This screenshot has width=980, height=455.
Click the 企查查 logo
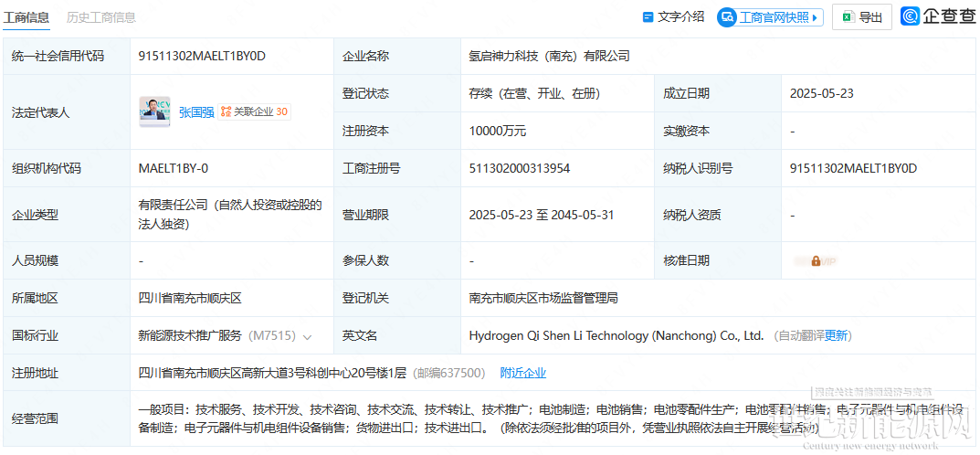937,16
